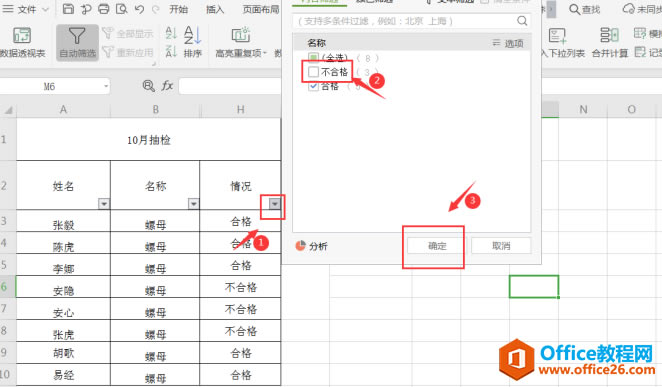Viewport: 662px width, 387px height.
Task: Click 不合格 cell in 安隐 row
Action: click(x=241, y=287)
